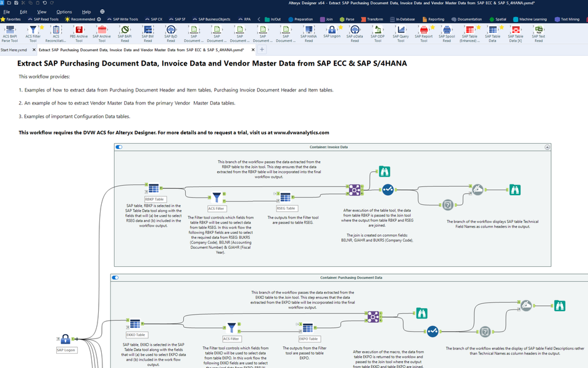
Task: Disable the Purchasing Document Data container toggle
Action: (x=115, y=278)
